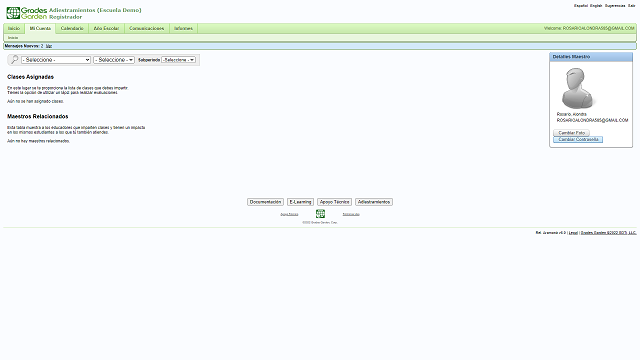The image size is (640, 360).
Task: Click the magnifying glass search icon
Action: (14, 60)
